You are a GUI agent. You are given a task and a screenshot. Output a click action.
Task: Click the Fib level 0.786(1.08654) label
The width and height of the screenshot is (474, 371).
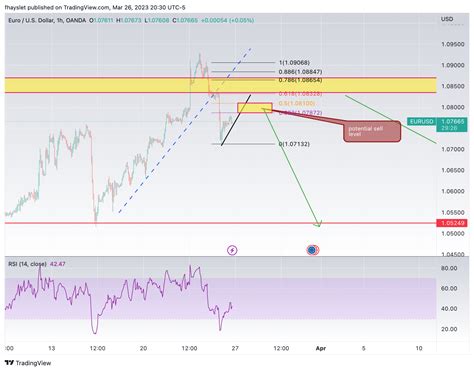[x=300, y=80]
